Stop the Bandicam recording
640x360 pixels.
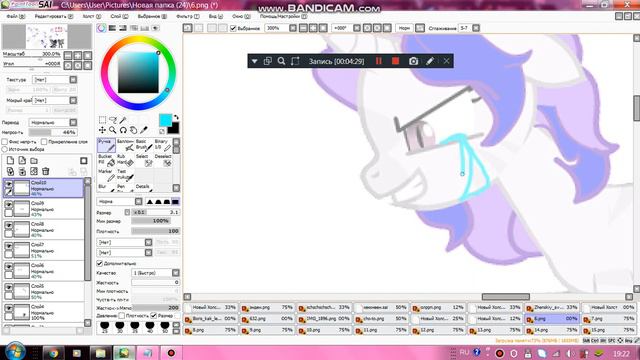395,61
